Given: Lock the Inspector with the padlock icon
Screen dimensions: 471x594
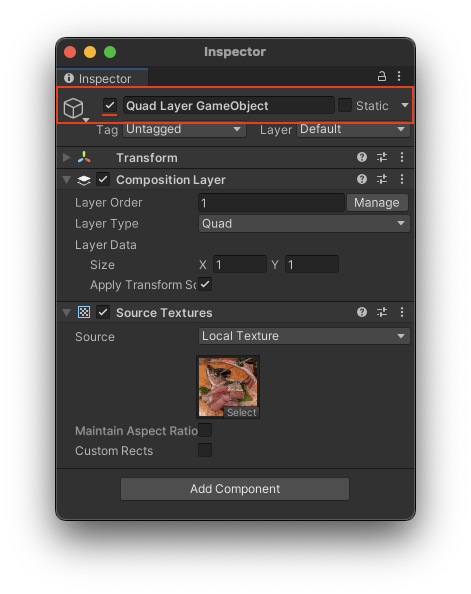Looking at the screenshot, I should click(x=382, y=76).
